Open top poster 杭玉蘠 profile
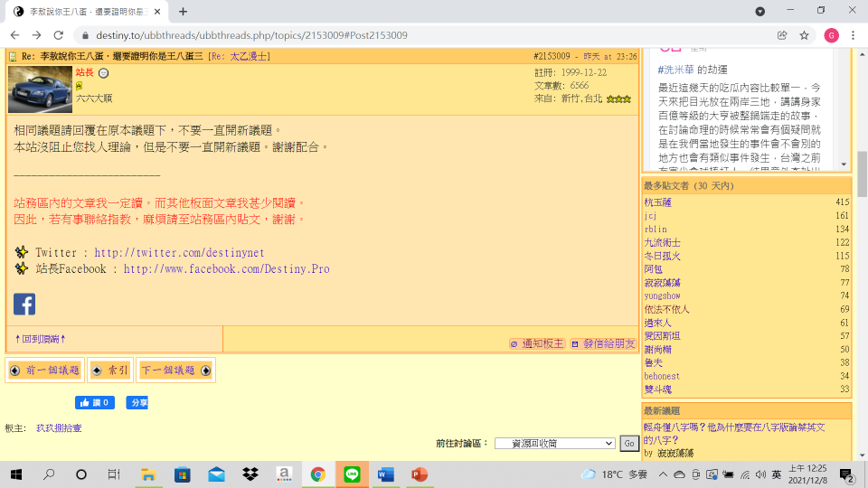Screen dimensions: 868x488 pos(657,202)
